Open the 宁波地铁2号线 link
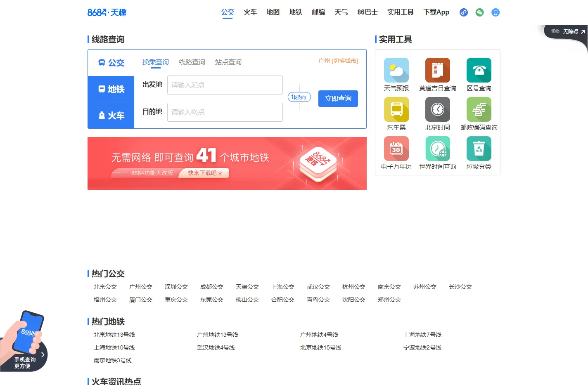This screenshot has width=588, height=385. [x=422, y=347]
